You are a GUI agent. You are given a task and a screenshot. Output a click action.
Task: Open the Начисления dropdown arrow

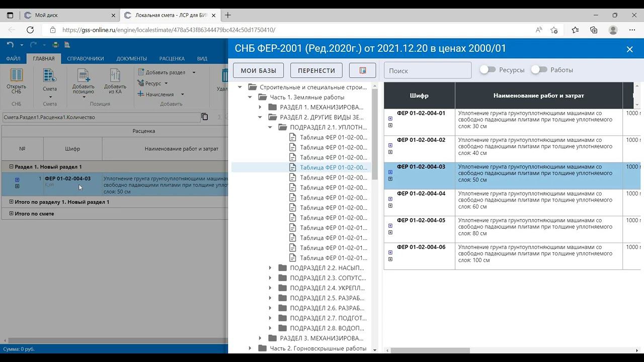[x=182, y=95]
